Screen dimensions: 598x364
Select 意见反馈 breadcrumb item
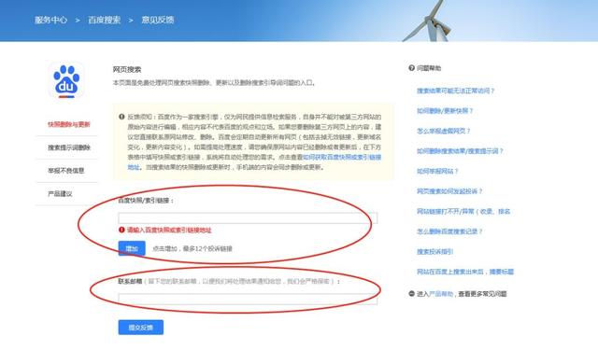pos(158,20)
